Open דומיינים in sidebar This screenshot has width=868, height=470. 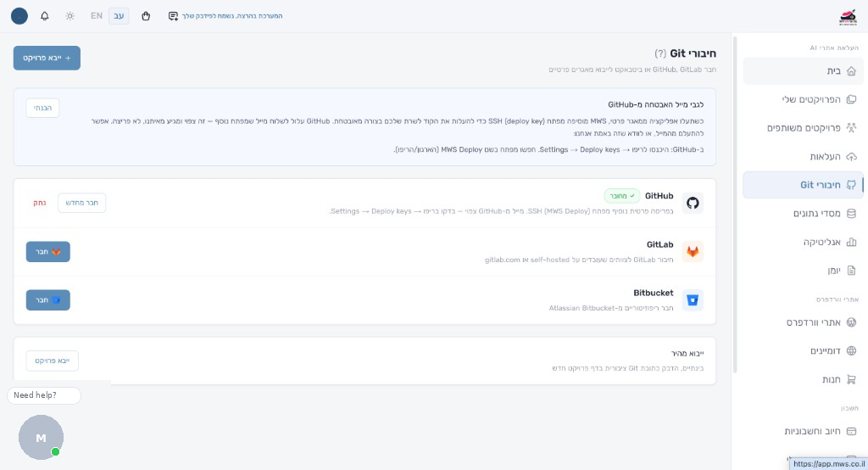click(x=803, y=351)
